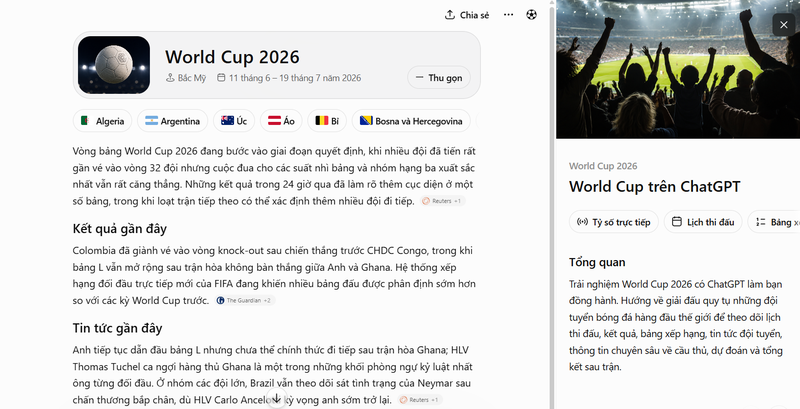Image resolution: width=800 pixels, height=409 pixels.
Task: Open The Guardian +2 source citation
Action: (244, 300)
